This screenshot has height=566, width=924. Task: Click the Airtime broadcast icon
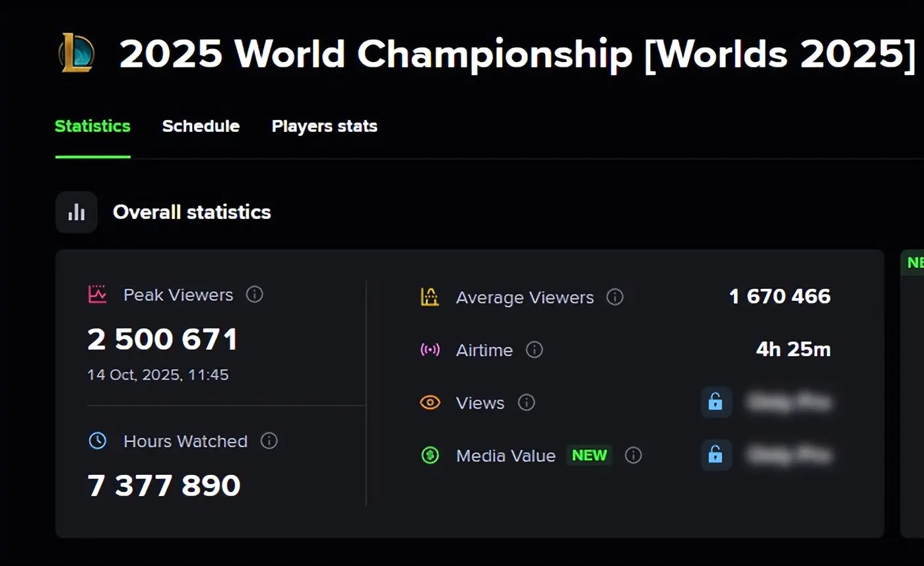click(x=430, y=350)
